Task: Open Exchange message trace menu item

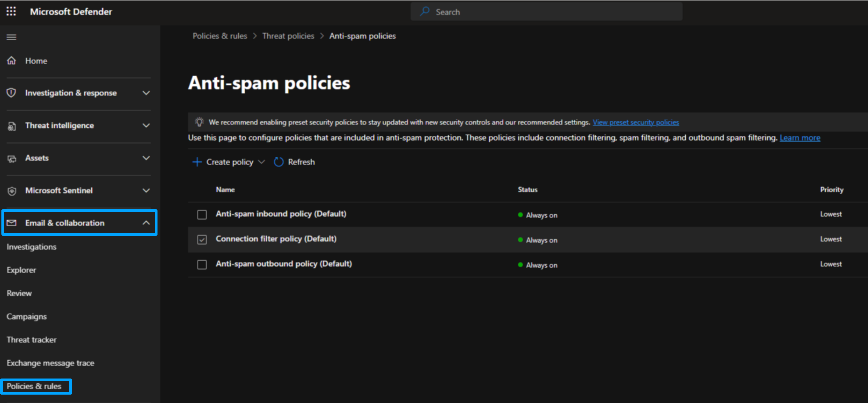Action: pos(50,363)
